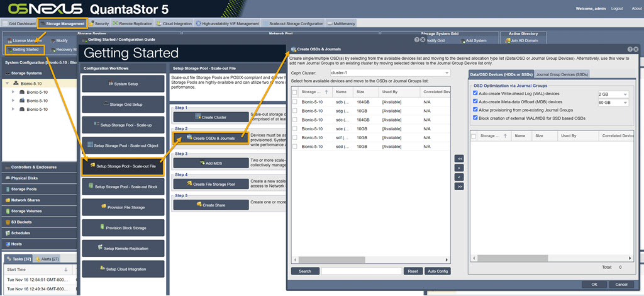The height and width of the screenshot is (296, 644).
Task: Switch to Grid Dashboard tab
Action: (x=18, y=23)
